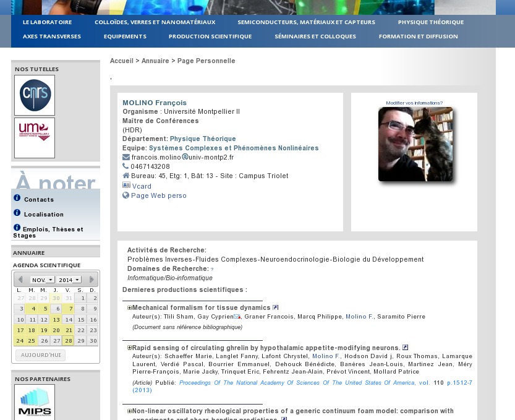Click the Vcard icon
515x420 pixels.
coord(126,186)
